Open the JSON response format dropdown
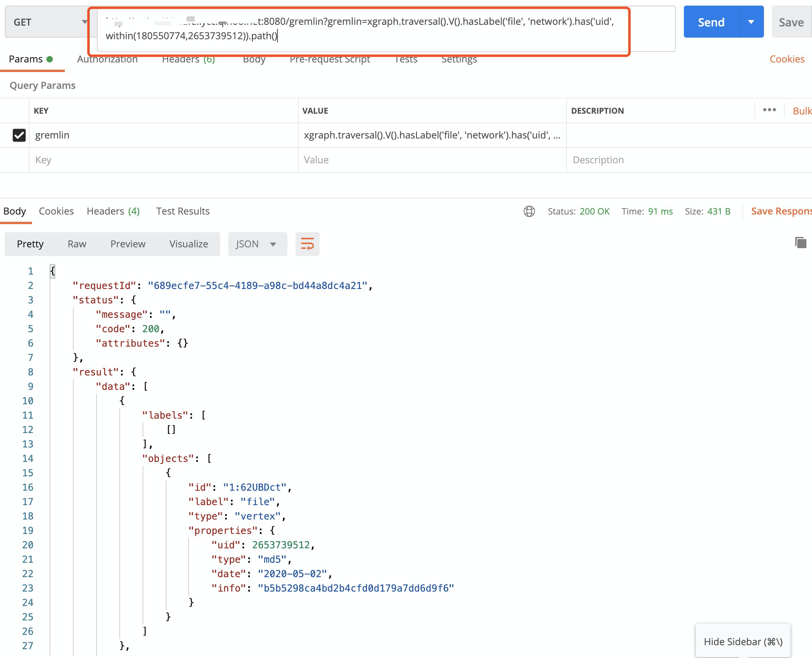This screenshot has width=812, height=658. [x=257, y=244]
